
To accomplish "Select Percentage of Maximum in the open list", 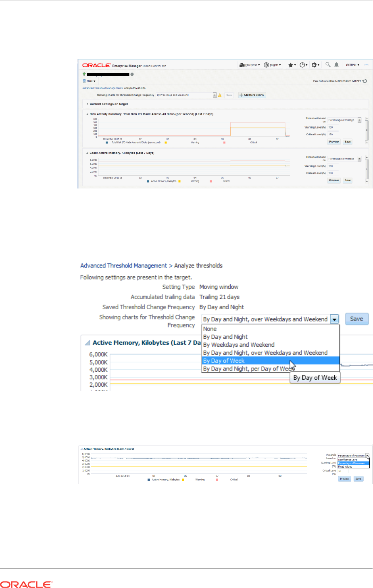I will [x=353, y=463].
